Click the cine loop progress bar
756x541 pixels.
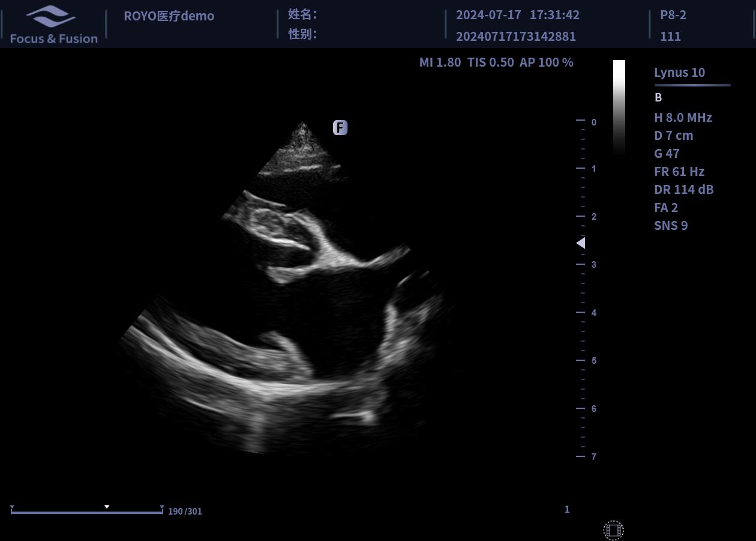click(87, 513)
